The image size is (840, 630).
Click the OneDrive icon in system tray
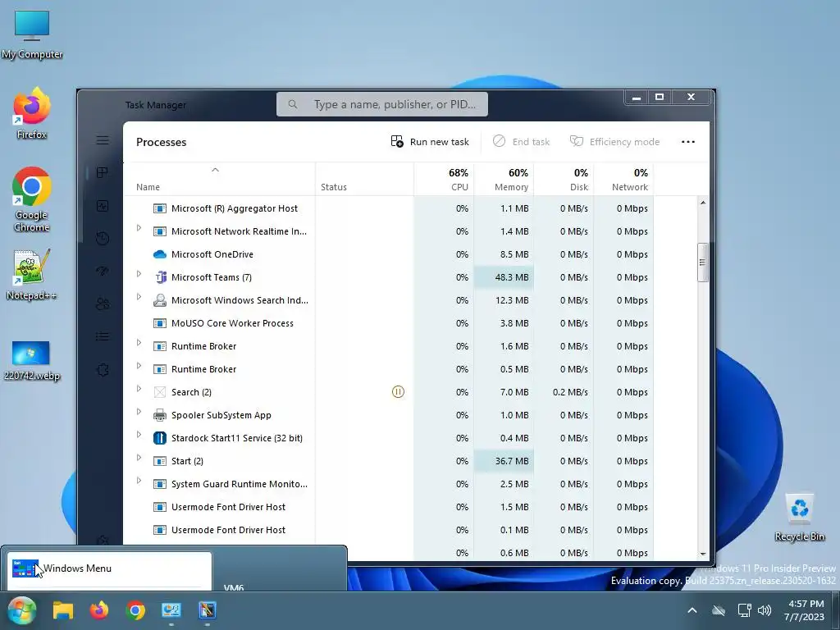pyautogui.click(x=719, y=610)
